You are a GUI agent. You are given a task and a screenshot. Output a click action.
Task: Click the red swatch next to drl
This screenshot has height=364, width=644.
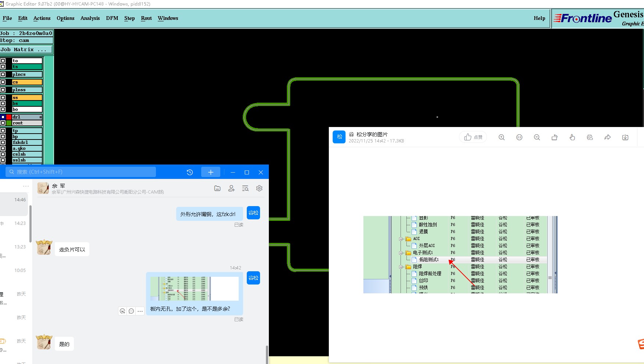(x=9, y=117)
